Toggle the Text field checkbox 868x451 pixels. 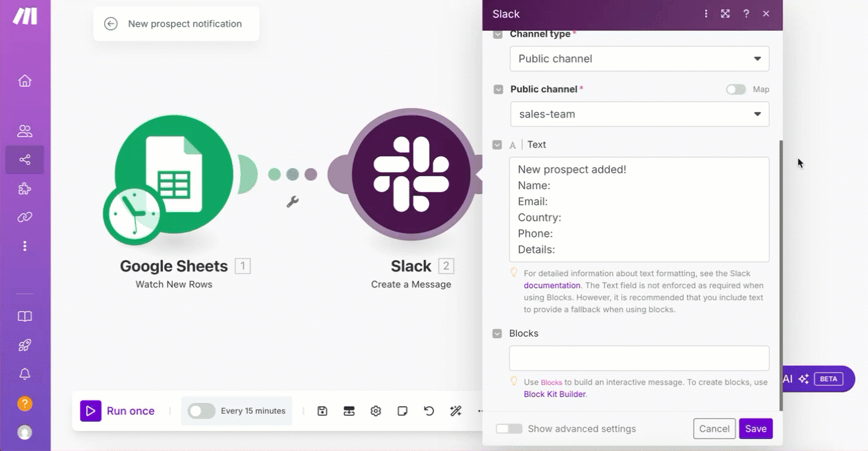pyautogui.click(x=497, y=145)
